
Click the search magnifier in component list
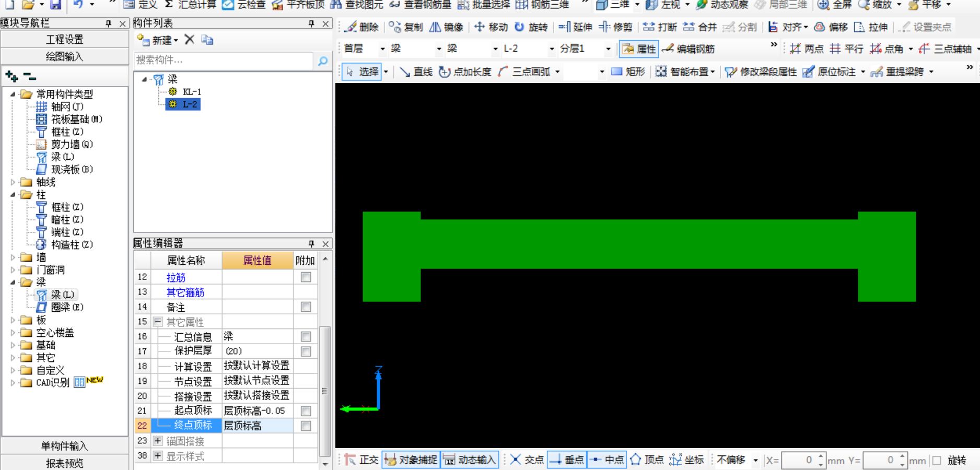click(323, 61)
